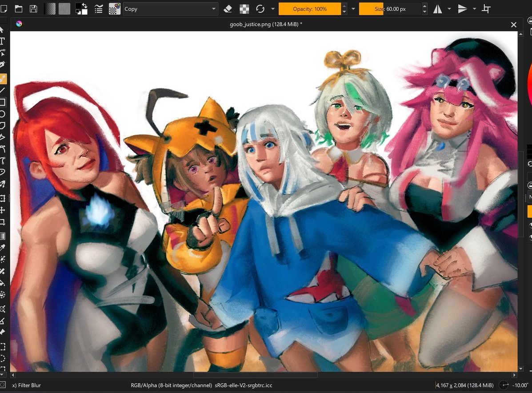Select the Line tool
The image size is (532, 393).
(2, 90)
